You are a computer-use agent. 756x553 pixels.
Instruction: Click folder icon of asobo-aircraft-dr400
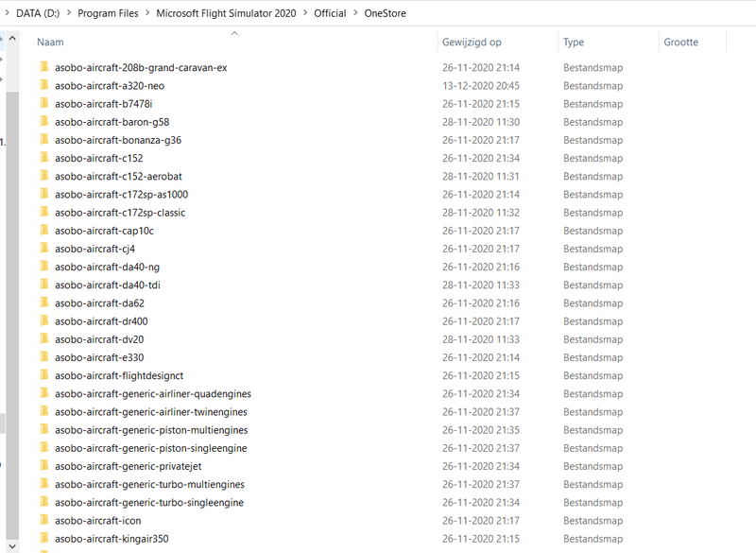[x=44, y=321]
